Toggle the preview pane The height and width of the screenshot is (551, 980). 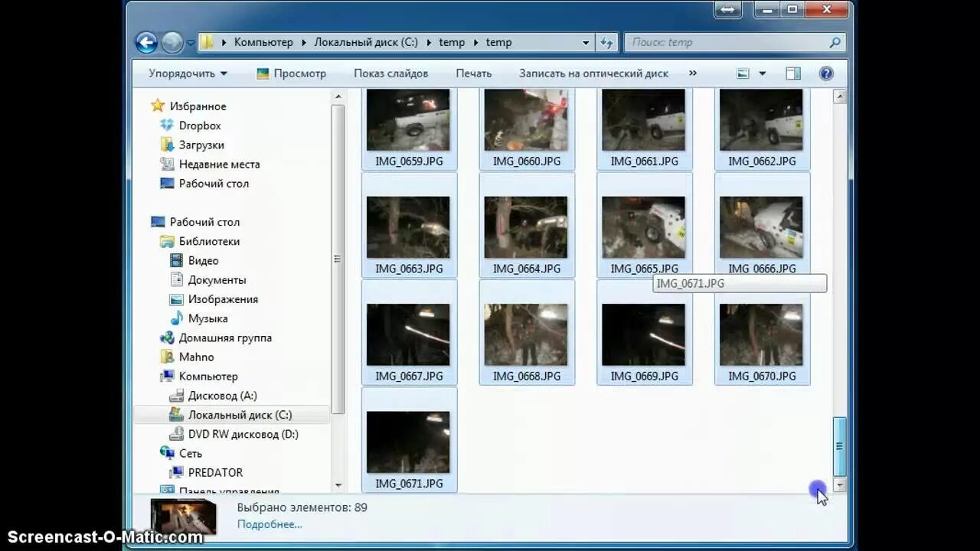[793, 73]
